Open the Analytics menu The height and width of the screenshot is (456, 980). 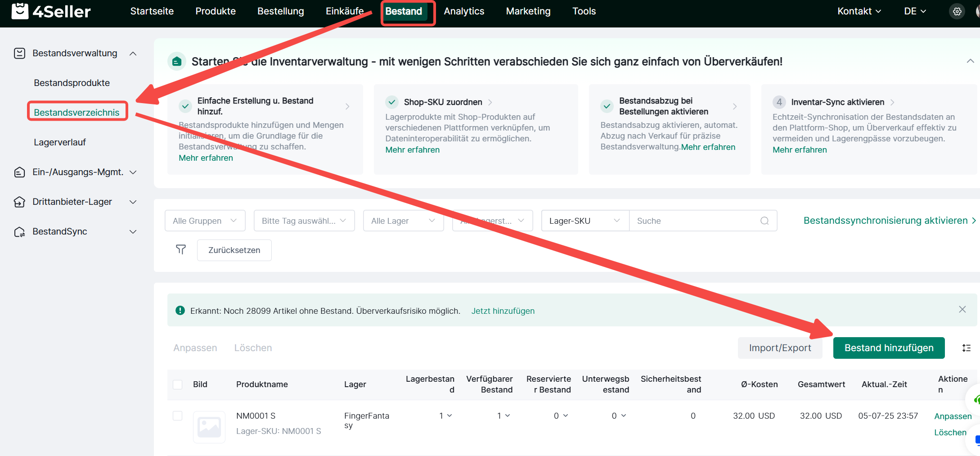pyautogui.click(x=464, y=11)
